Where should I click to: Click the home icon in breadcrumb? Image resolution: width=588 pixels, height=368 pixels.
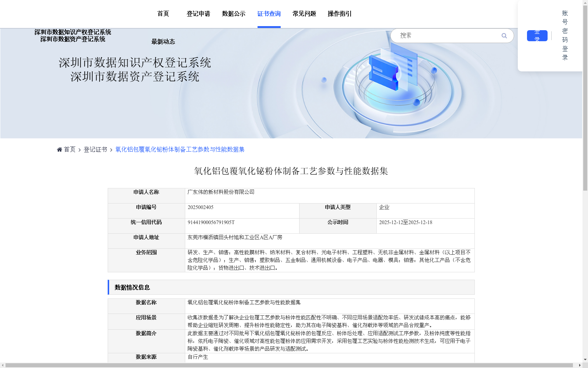tap(60, 149)
